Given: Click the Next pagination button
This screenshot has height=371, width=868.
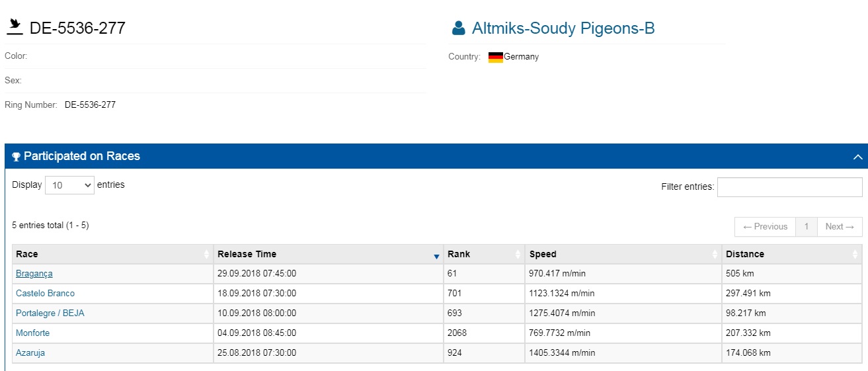Looking at the screenshot, I should pyautogui.click(x=840, y=227).
